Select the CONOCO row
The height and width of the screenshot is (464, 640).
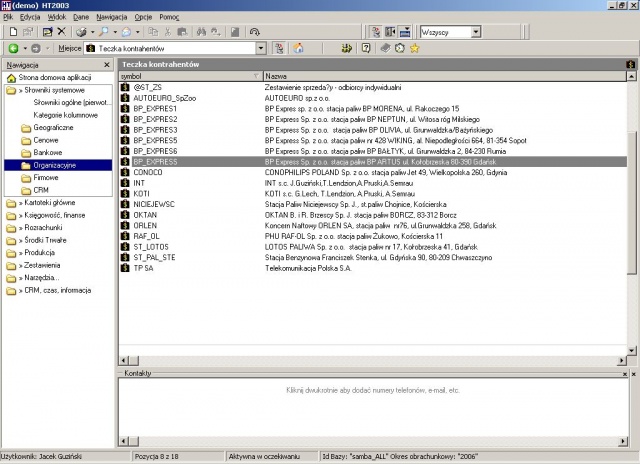click(373, 173)
